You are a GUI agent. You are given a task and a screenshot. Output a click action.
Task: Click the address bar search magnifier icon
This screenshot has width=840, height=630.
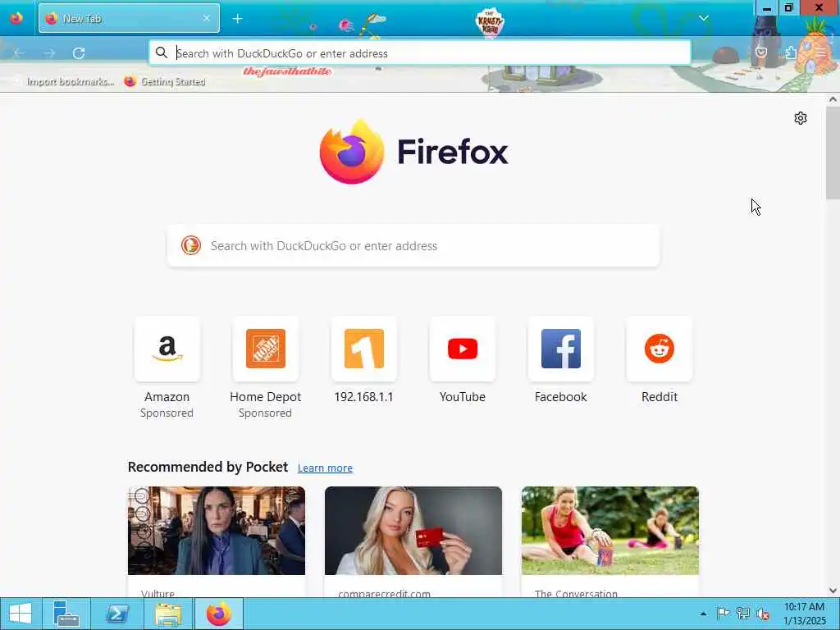coord(162,52)
